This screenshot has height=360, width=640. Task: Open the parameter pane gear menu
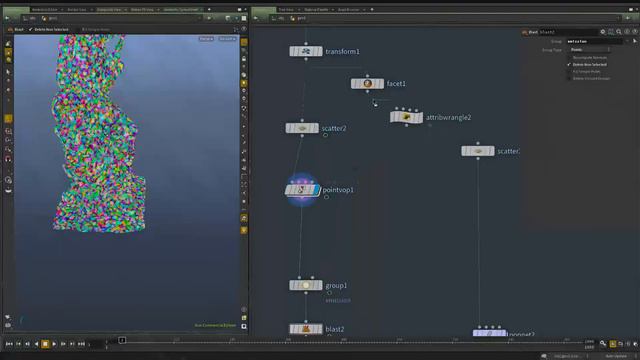point(603,32)
